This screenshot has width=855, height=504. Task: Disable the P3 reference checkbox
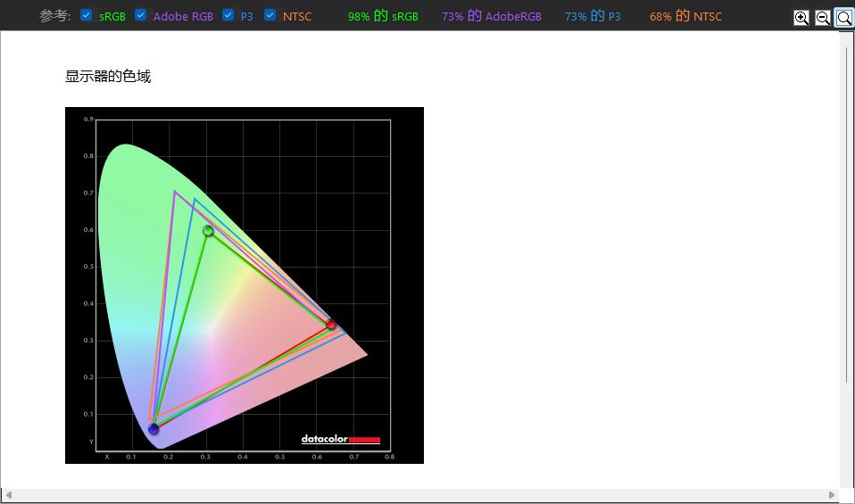(228, 15)
